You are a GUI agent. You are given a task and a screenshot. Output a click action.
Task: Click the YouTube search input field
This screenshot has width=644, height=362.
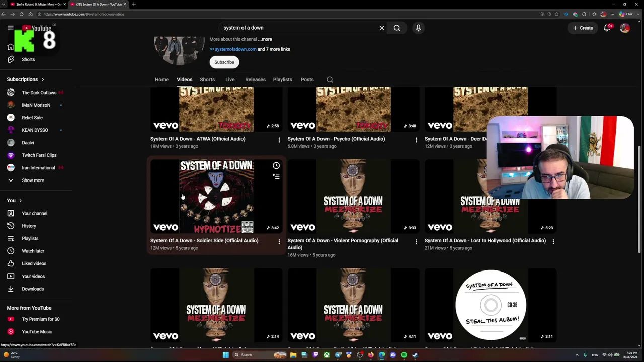click(x=297, y=28)
